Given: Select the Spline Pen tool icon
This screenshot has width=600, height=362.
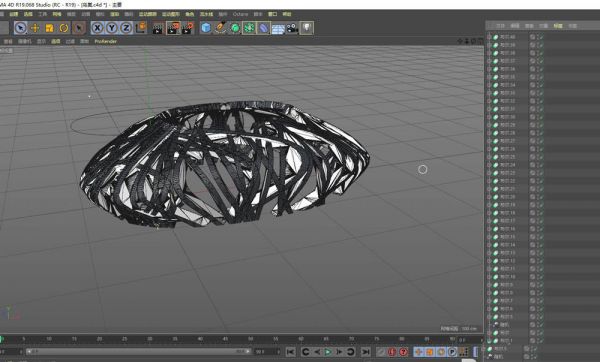Looking at the screenshot, I should [220, 28].
